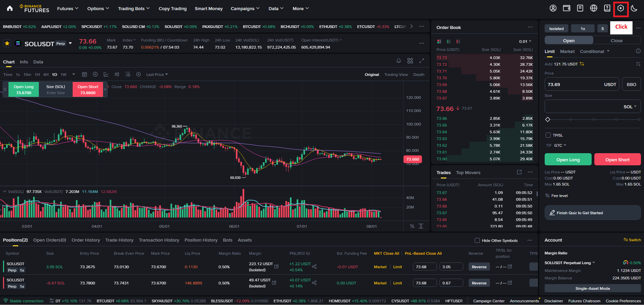The image size is (644, 305).
Task: Switch to the Info tab
Action: pyautogui.click(x=24, y=62)
